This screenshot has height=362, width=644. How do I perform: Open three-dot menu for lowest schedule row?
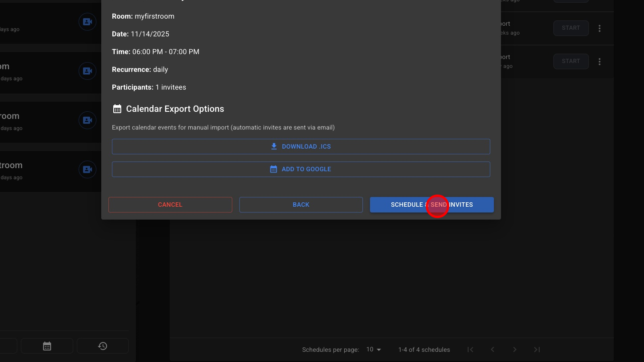[x=600, y=62]
